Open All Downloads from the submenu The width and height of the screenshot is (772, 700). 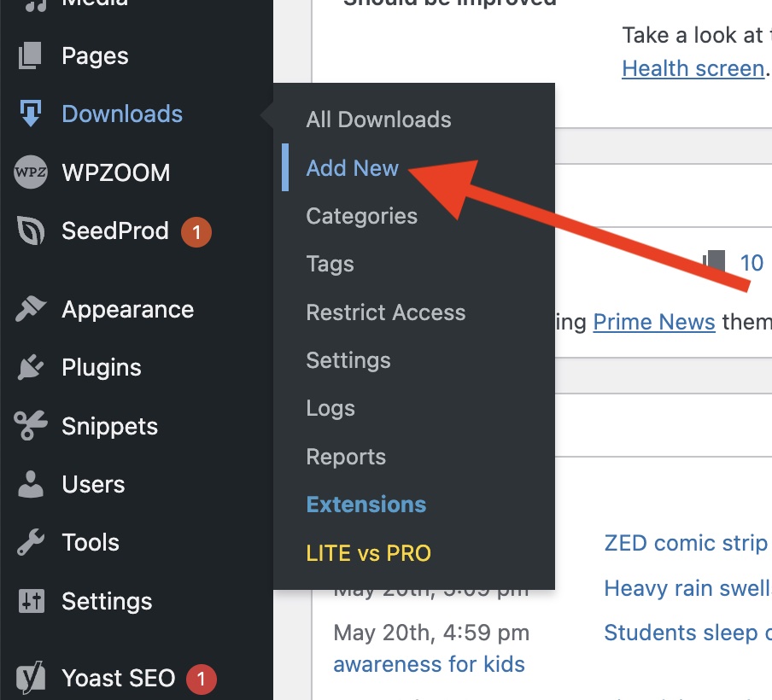pyautogui.click(x=378, y=120)
